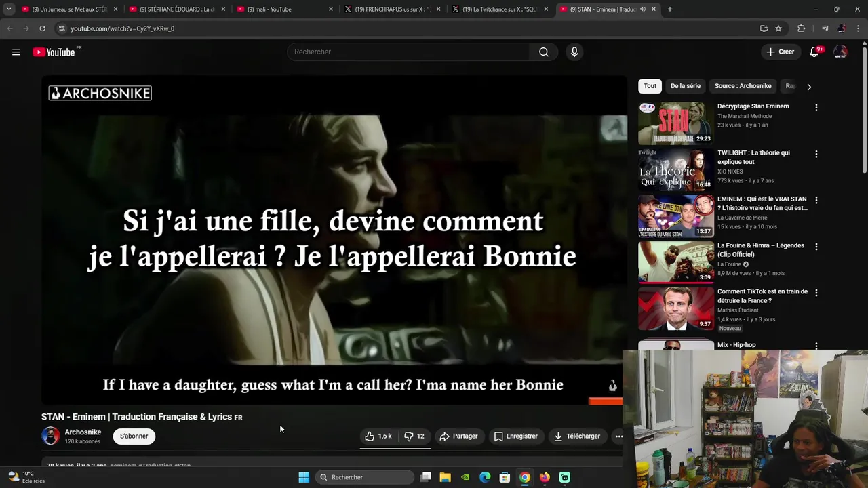The height and width of the screenshot is (488, 868).
Task: Go back with the browser back arrow
Action: [9, 28]
